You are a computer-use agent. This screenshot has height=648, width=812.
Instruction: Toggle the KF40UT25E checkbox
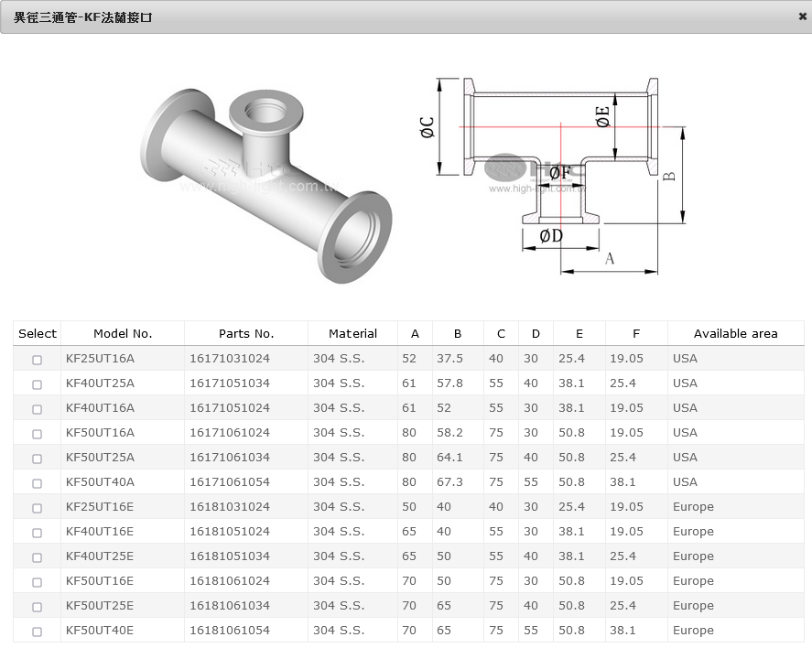click(38, 557)
